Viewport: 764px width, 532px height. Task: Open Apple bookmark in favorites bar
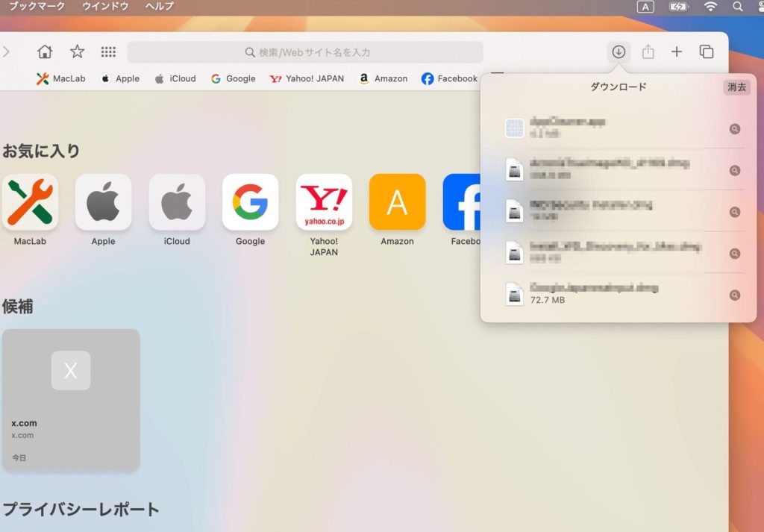(120, 78)
